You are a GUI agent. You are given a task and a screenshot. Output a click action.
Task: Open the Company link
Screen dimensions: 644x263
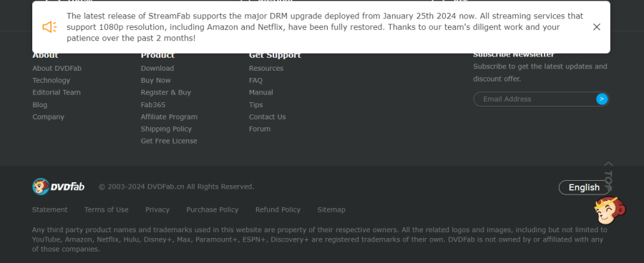49,117
